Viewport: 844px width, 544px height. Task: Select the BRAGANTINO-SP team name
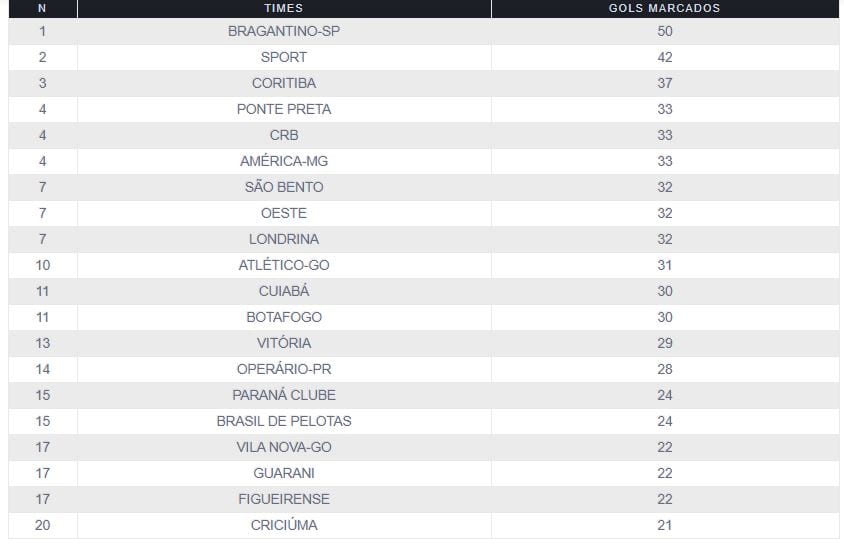[x=284, y=31]
